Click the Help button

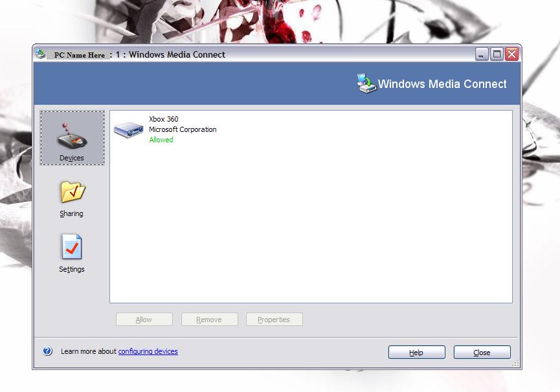point(417,353)
